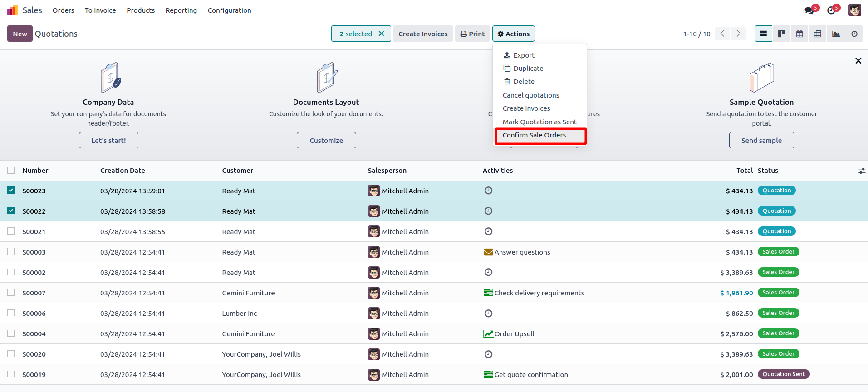Switch to Kanban view
The image size is (868, 392).
point(781,34)
